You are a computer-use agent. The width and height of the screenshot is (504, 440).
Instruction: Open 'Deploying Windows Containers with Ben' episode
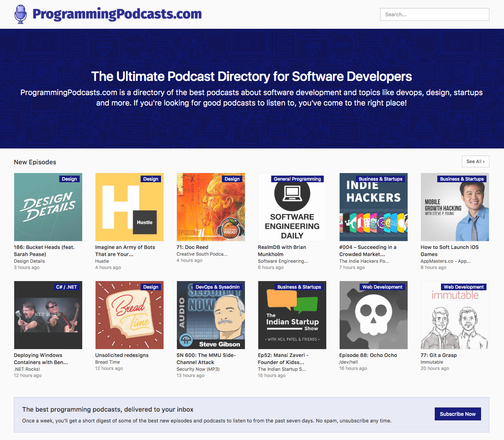pos(41,359)
